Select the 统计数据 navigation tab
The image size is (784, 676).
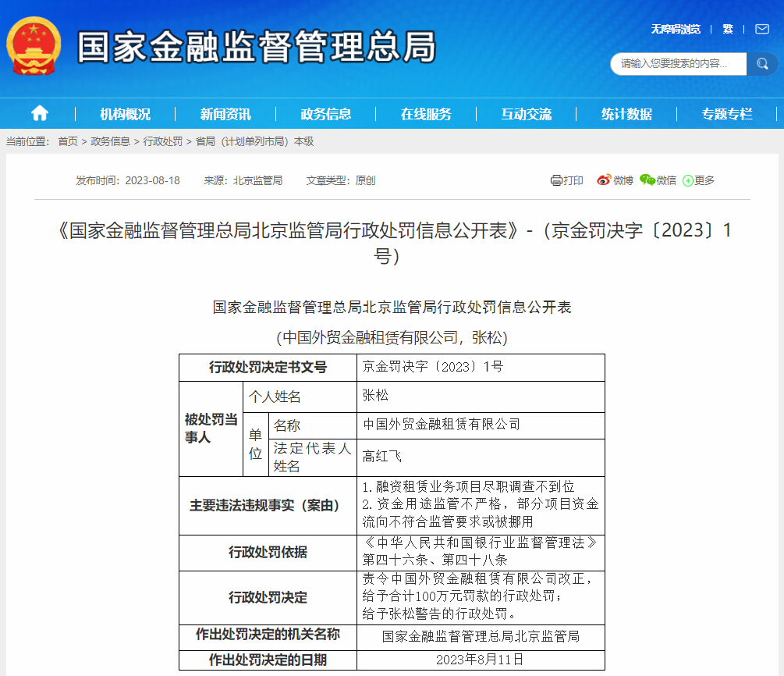point(626,114)
